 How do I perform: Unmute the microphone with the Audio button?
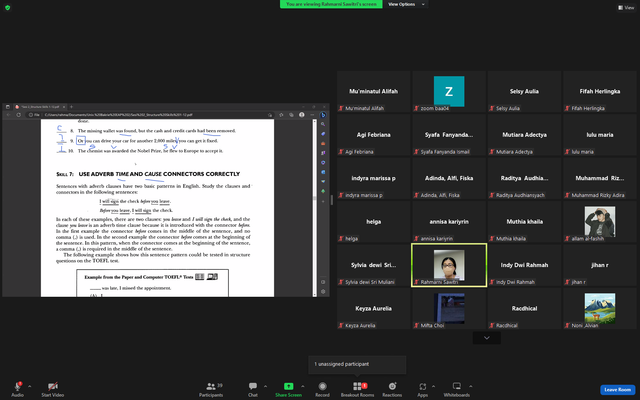[x=17, y=389]
